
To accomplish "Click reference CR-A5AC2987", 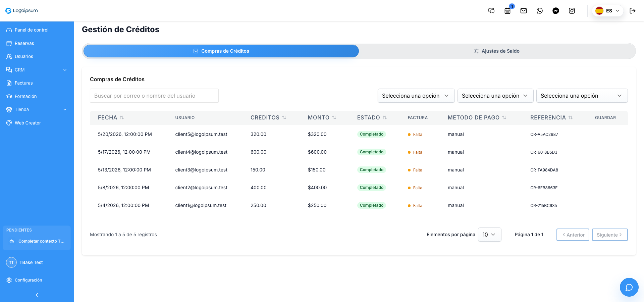I will tap(544, 134).
